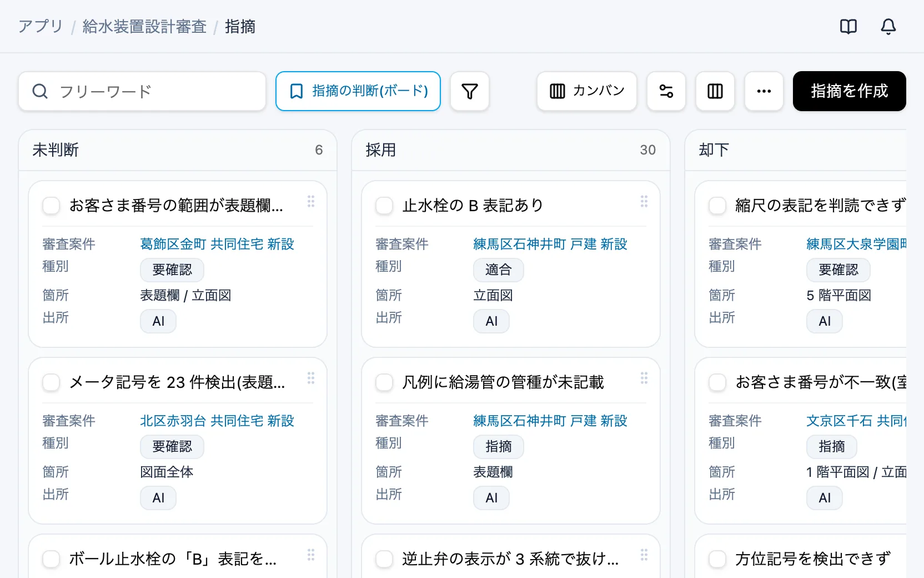This screenshot has width=924, height=578.
Task: Open card title 凡例に給湯管の管種が未記載
Action: point(503,382)
